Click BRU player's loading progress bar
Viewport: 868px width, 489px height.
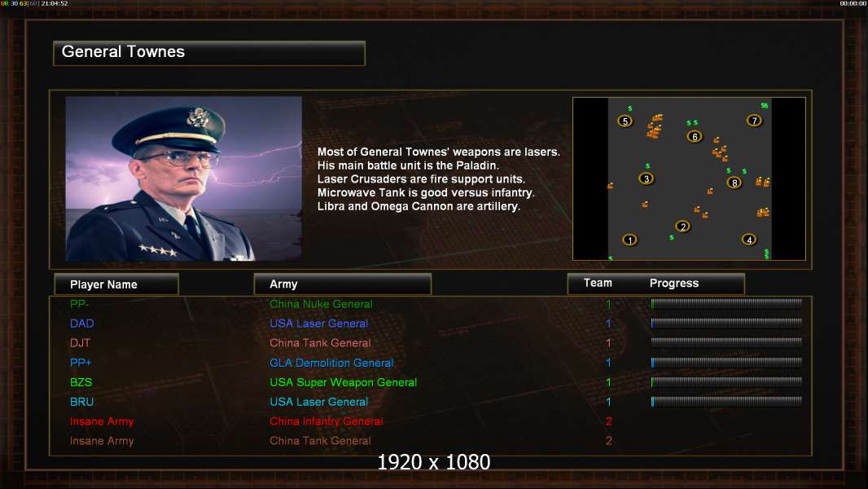coord(726,401)
